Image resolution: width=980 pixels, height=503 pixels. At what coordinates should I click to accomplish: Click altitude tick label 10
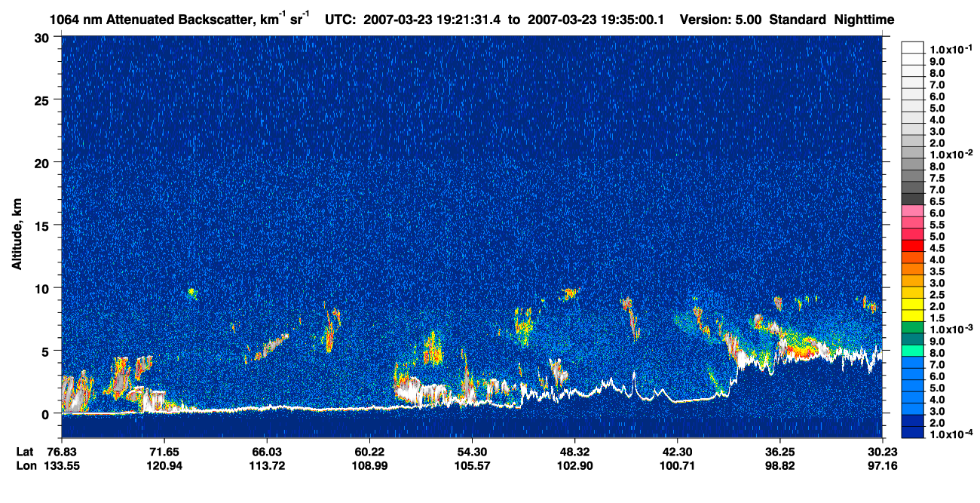(44, 288)
